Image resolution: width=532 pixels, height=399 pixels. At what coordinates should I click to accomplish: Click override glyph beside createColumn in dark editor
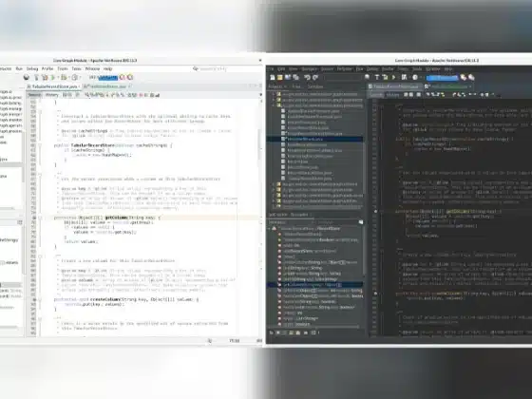(375, 294)
